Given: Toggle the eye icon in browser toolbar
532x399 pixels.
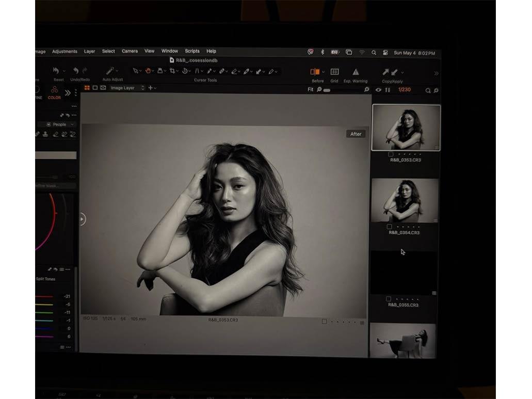Looking at the screenshot, I should pos(378,90).
